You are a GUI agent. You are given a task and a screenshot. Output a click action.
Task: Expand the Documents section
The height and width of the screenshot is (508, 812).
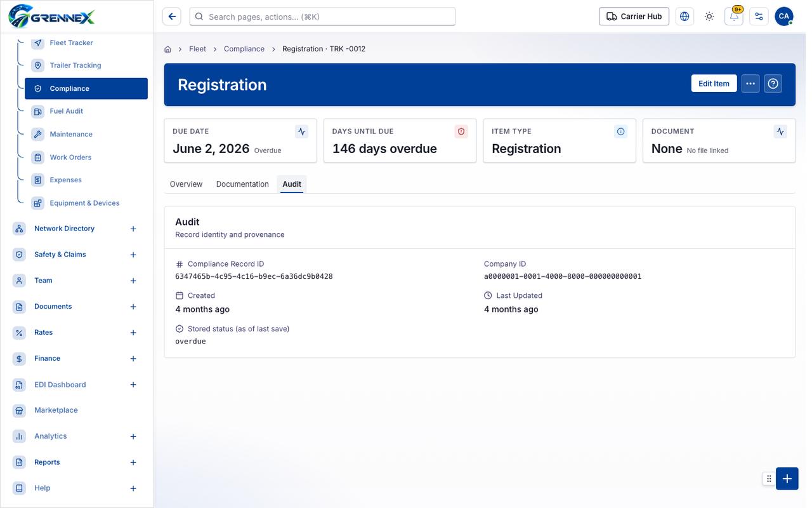133,307
